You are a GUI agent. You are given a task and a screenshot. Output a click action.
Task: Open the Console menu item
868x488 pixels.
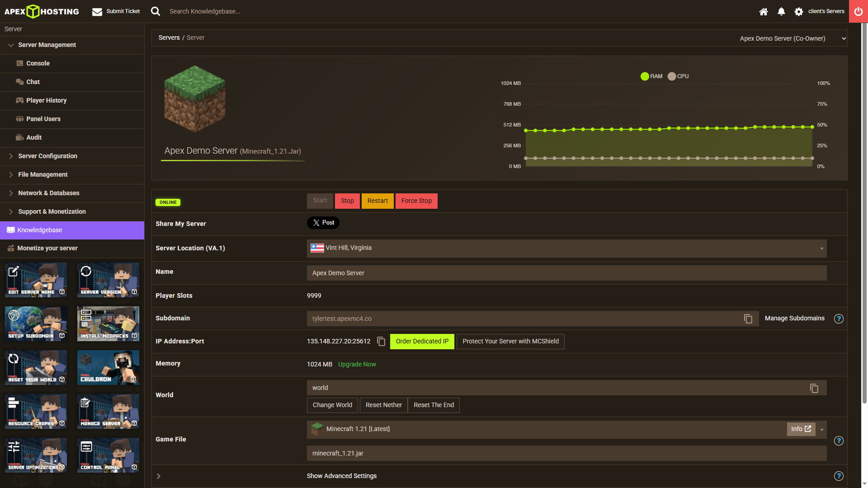click(38, 63)
